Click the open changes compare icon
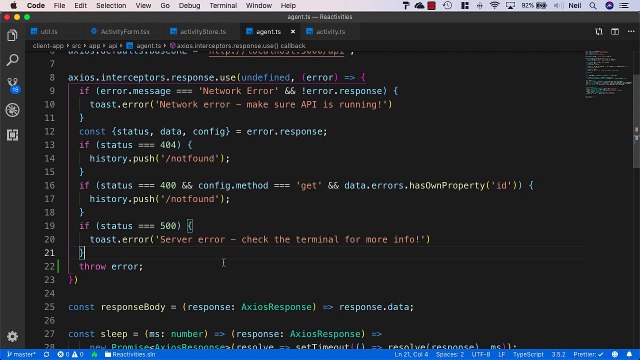640x360 pixels. (599, 31)
